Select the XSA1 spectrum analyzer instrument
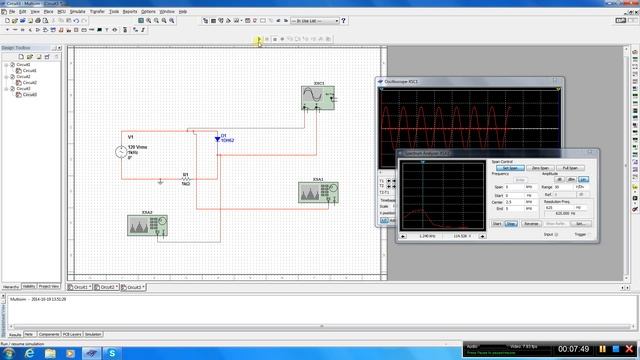This screenshot has width=640, height=360. [318, 192]
